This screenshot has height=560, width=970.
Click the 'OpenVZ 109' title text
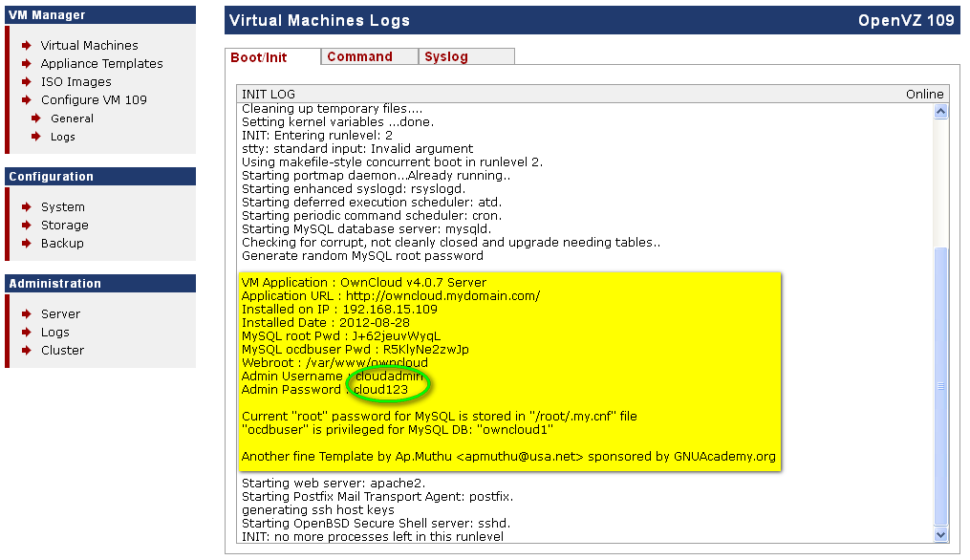906,20
